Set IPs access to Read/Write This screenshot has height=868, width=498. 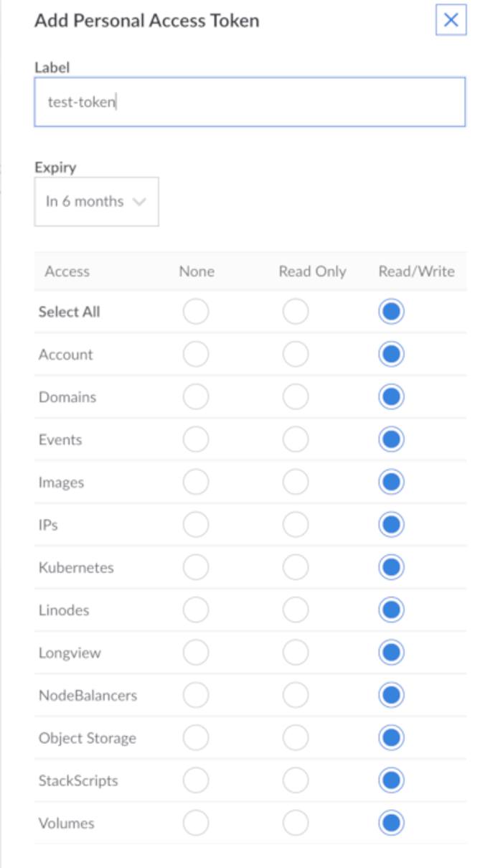click(x=390, y=524)
